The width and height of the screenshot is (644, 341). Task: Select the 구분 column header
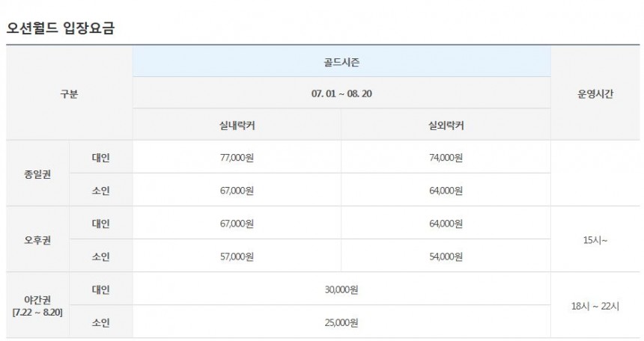[x=69, y=93]
